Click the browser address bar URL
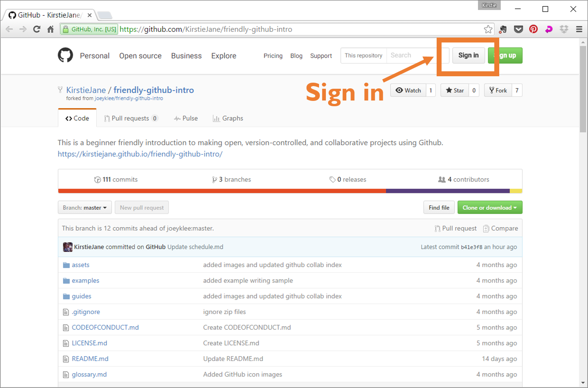The width and height of the screenshot is (588, 388). tap(206, 29)
